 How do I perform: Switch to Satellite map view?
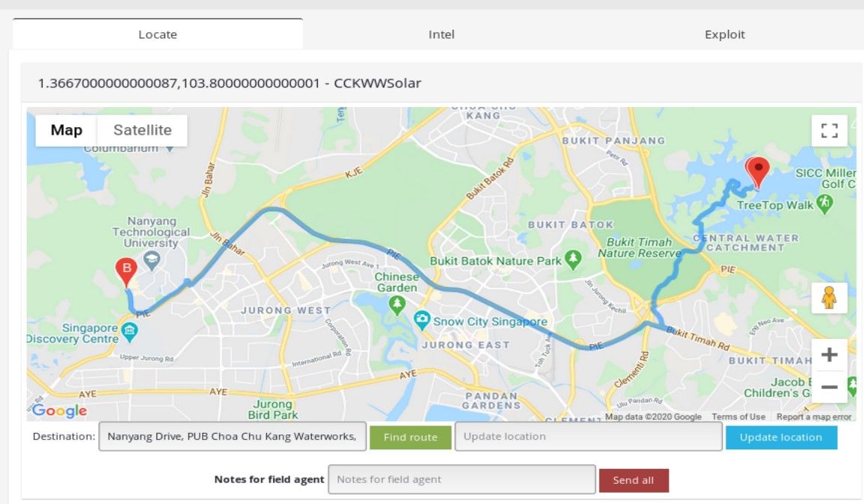(x=142, y=130)
